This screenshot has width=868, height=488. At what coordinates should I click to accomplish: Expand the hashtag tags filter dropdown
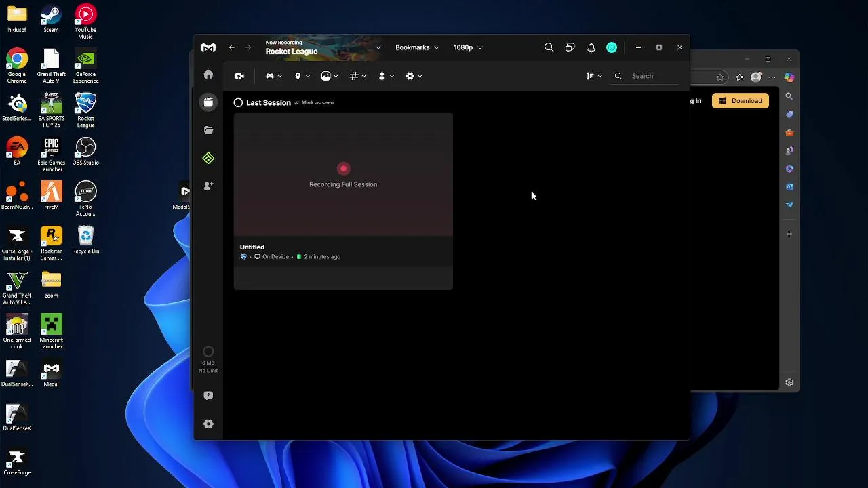pos(357,76)
